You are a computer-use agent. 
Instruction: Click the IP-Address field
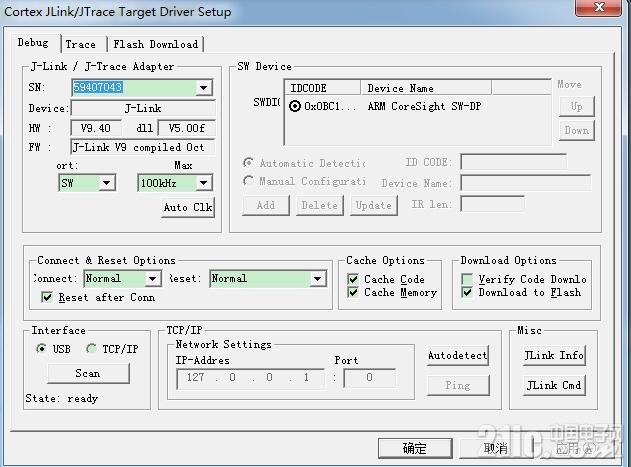point(250,378)
